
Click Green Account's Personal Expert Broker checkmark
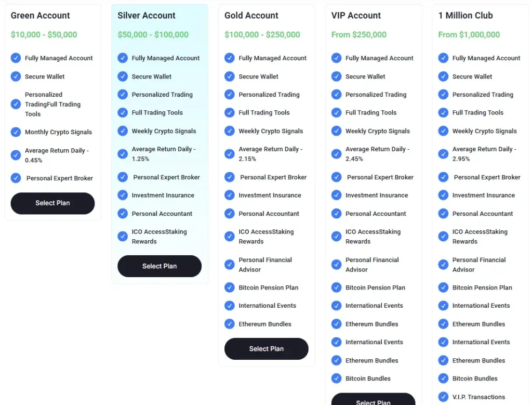[16, 178]
